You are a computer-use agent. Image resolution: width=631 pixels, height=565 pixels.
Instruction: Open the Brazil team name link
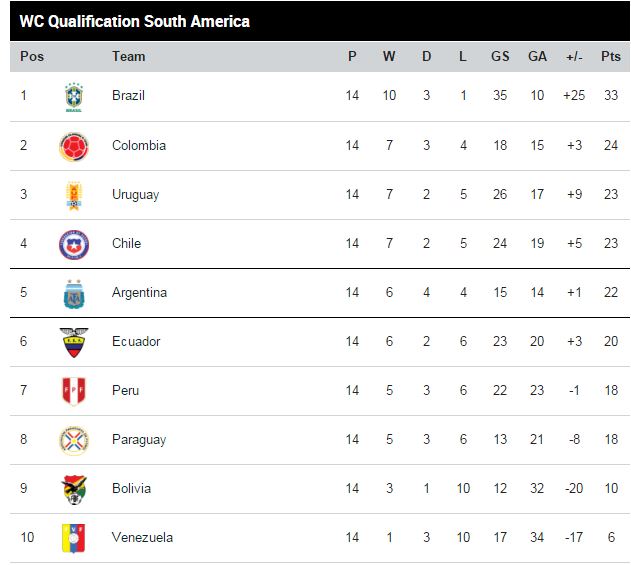pyautogui.click(x=128, y=95)
